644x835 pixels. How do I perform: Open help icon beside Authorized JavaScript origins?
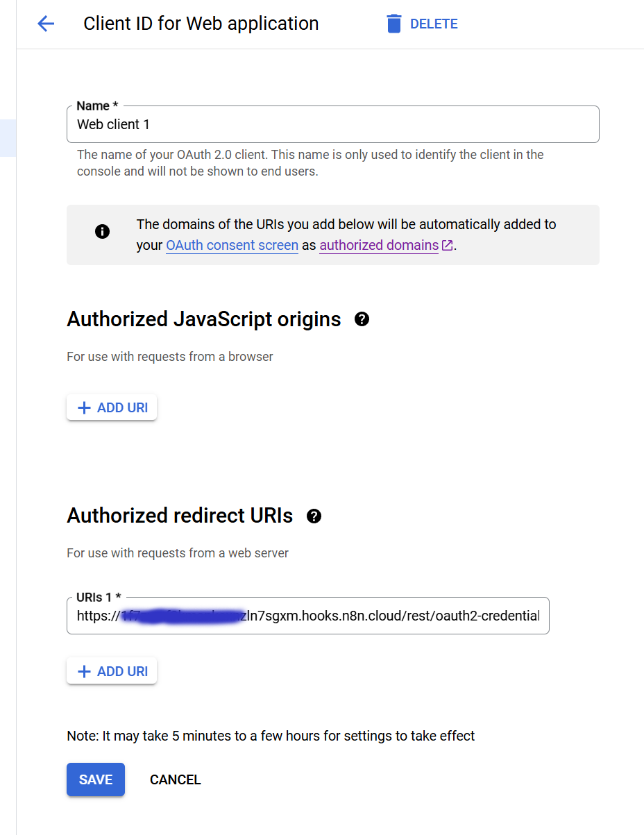coord(362,319)
